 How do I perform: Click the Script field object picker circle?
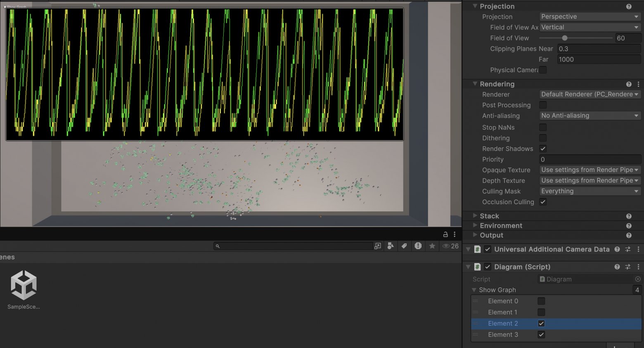coord(638,279)
